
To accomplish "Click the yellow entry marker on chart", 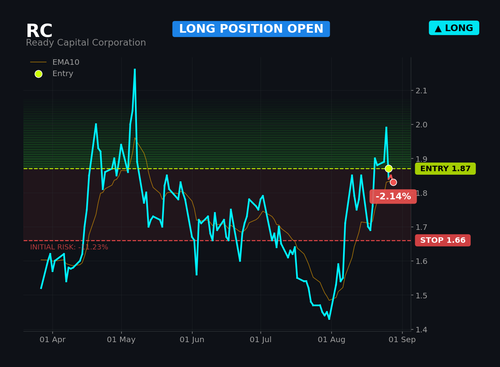I will [389, 169].
